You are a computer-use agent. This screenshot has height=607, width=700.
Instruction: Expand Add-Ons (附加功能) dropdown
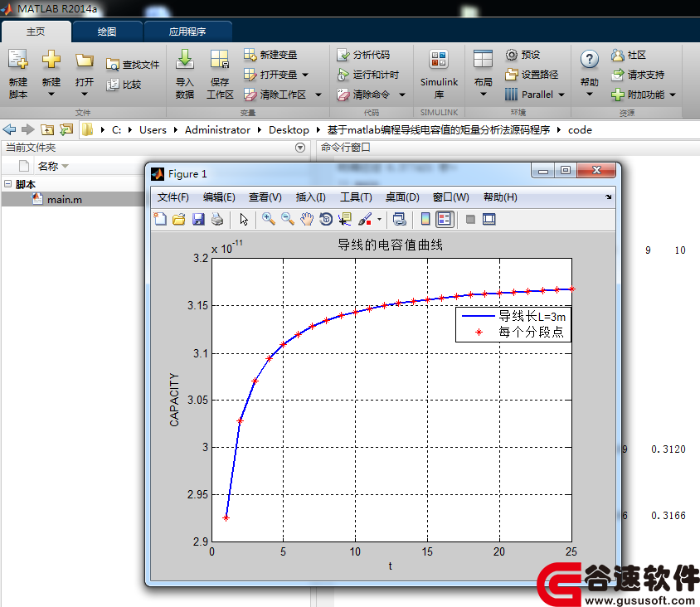click(x=673, y=95)
